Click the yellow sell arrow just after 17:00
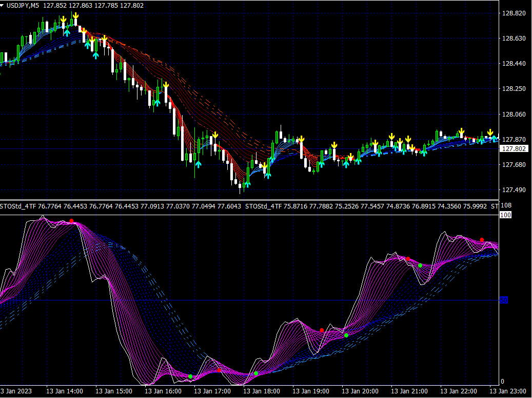 pyautogui.click(x=215, y=135)
